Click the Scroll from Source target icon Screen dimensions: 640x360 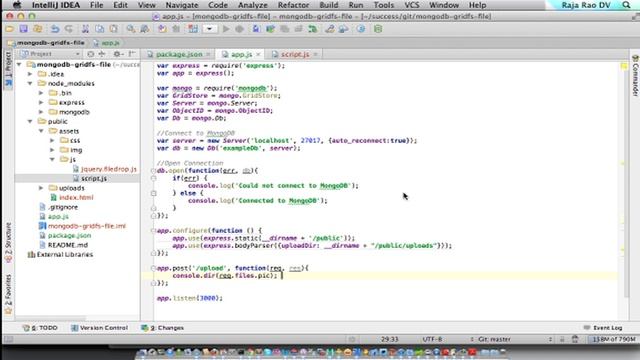(x=91, y=54)
